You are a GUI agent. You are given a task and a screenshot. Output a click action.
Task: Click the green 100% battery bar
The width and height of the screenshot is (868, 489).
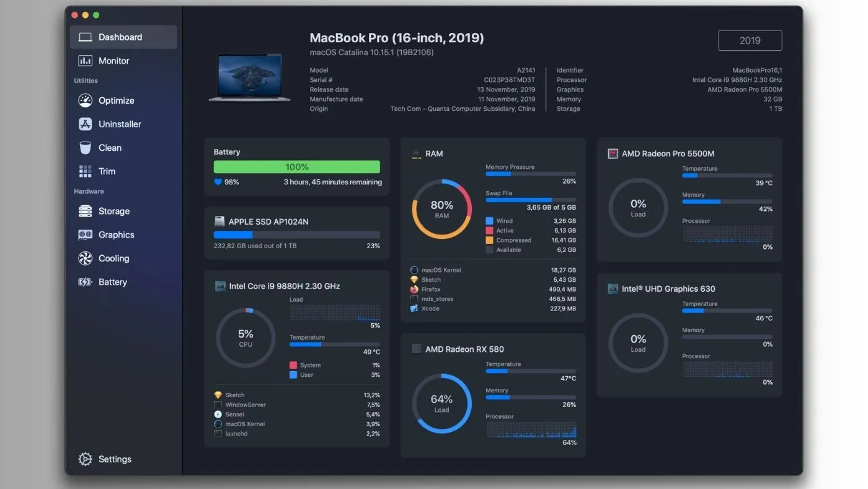point(297,167)
